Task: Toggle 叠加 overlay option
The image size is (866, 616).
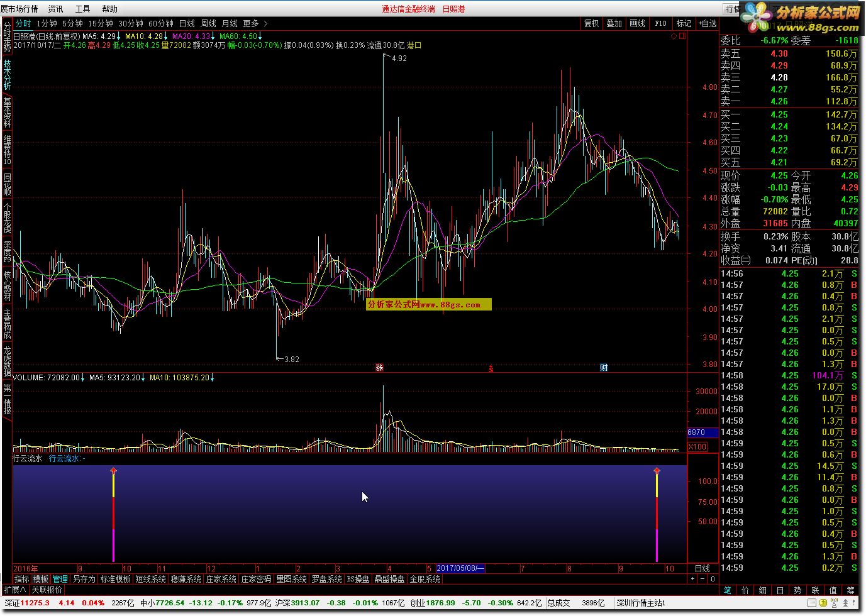Action: 614,23
